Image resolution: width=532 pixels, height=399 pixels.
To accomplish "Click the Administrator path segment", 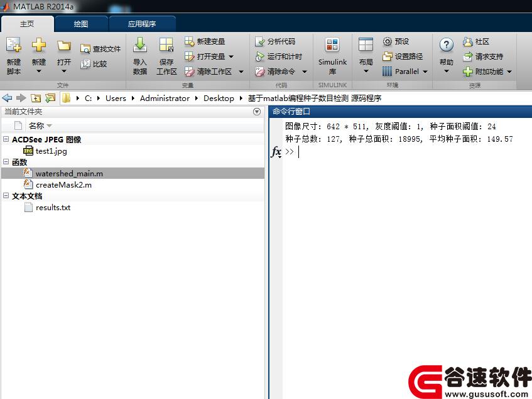I will [x=165, y=98].
